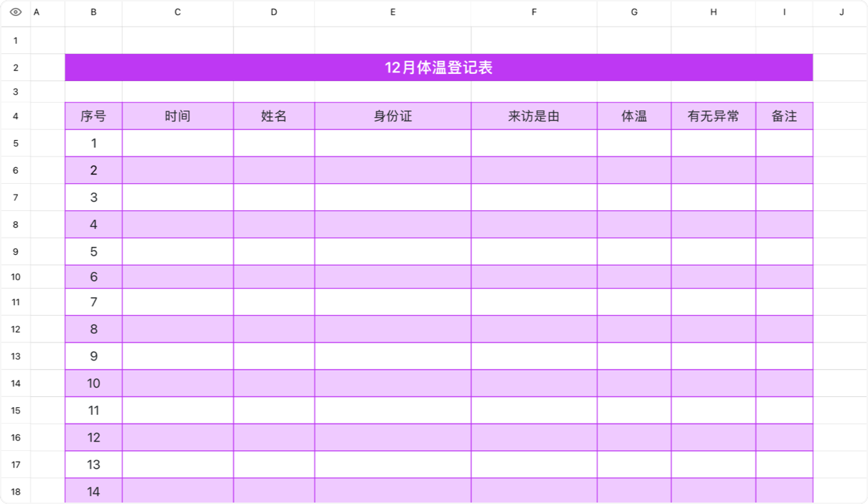Viewport: 868px width, 504px height.
Task: Click the empty 身份证 cell for entry 5
Action: pyautogui.click(x=393, y=252)
